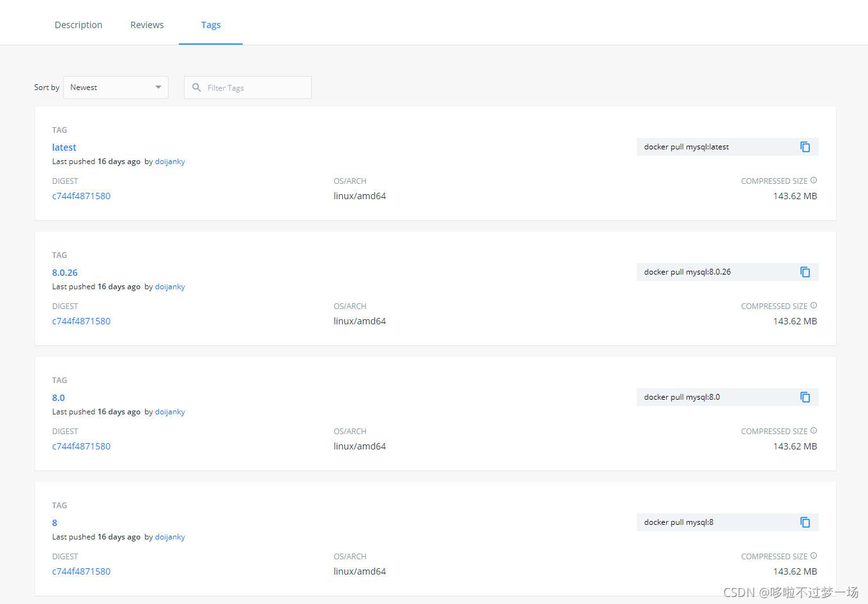
Task: Click the Sort by label
Action: (x=47, y=87)
